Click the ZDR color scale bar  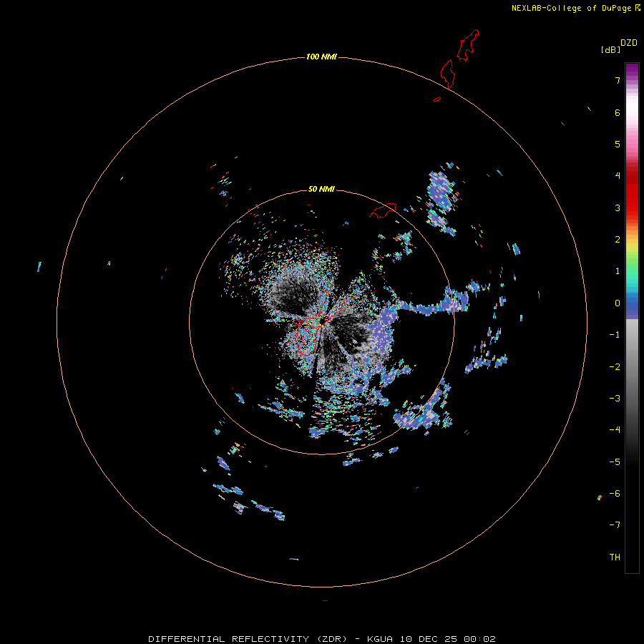tap(632, 318)
